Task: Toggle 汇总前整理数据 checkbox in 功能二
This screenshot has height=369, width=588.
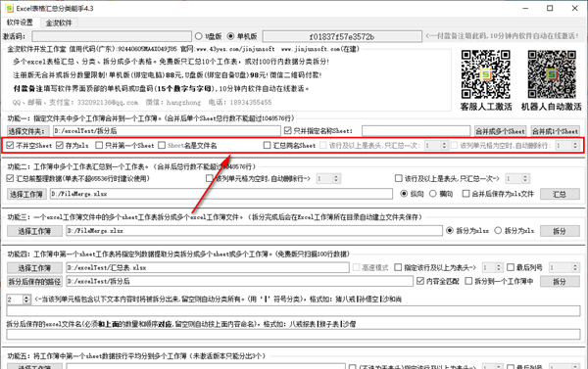Action: 10,178
